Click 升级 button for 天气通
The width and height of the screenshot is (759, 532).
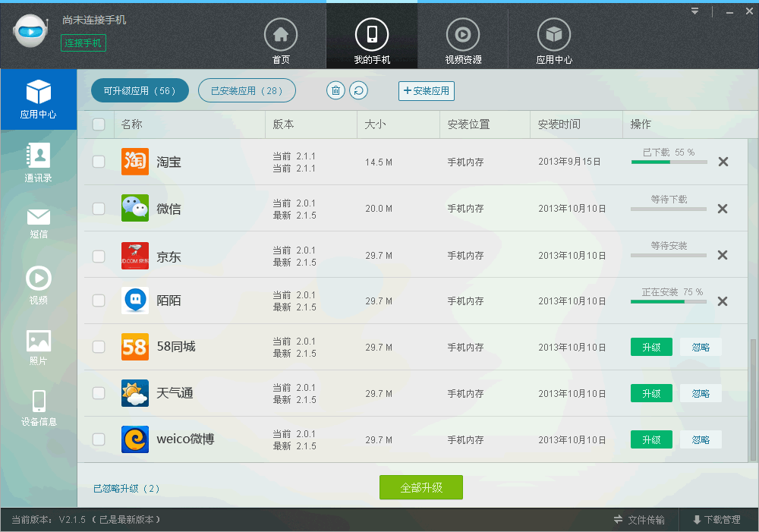pyautogui.click(x=651, y=393)
